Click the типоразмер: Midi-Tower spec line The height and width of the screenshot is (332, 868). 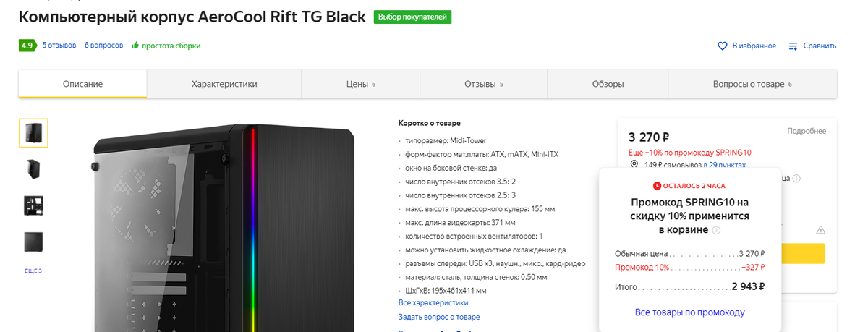pyautogui.click(x=446, y=140)
